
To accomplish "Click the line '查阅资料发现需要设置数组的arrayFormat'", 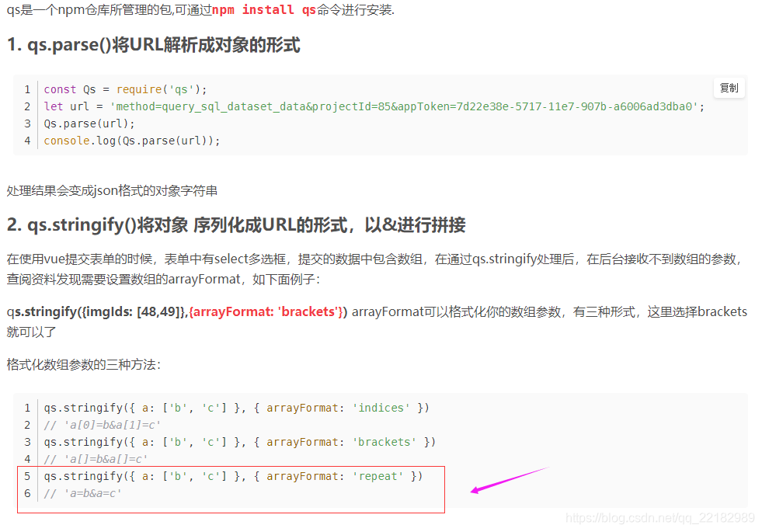I will (x=163, y=280).
